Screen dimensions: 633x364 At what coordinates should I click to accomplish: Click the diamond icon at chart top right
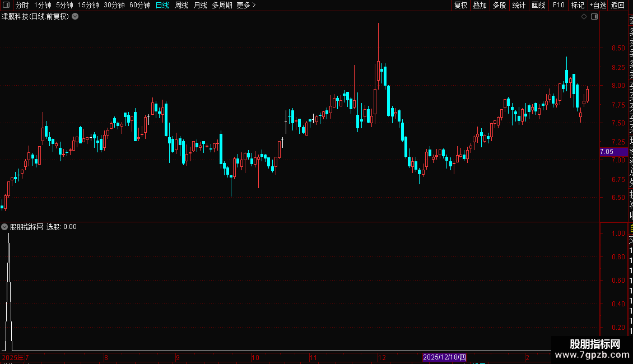[x=584, y=17]
